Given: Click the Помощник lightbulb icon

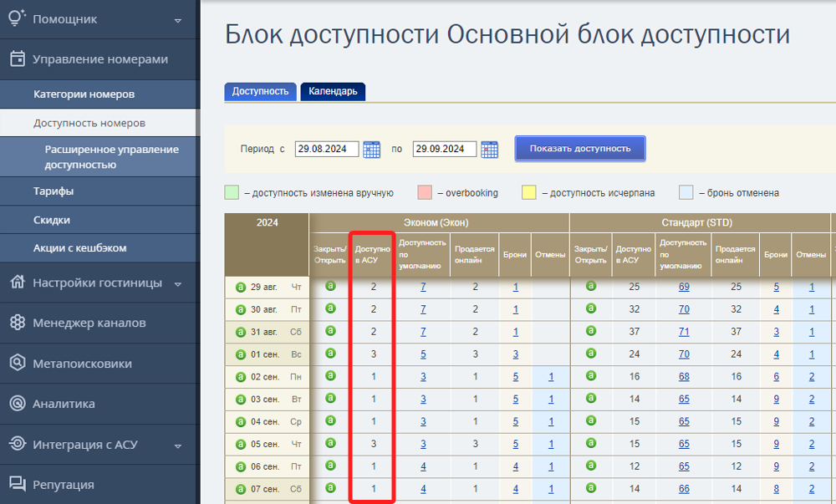Looking at the screenshot, I should (x=17, y=18).
